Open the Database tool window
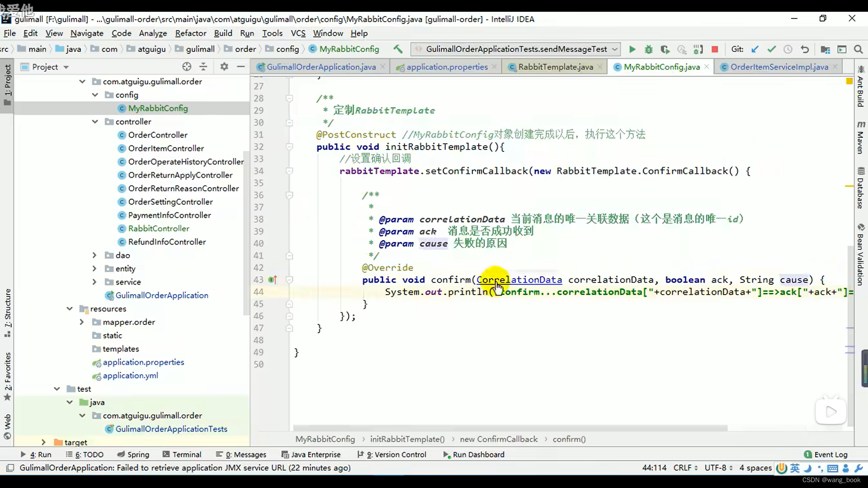868x488 pixels. (860, 188)
